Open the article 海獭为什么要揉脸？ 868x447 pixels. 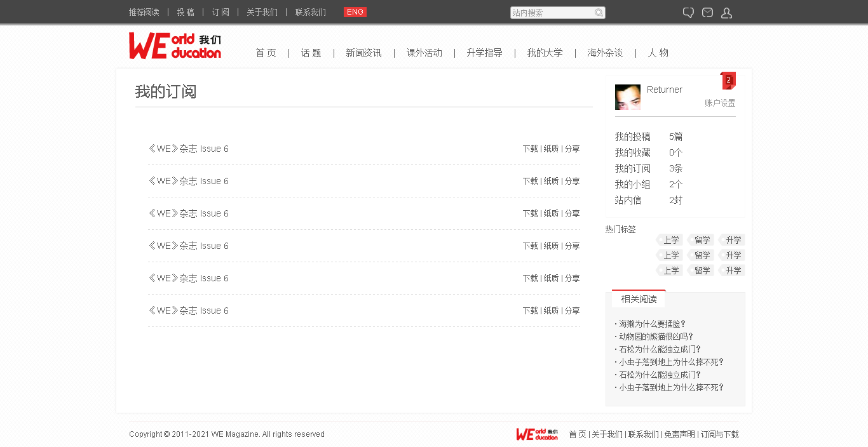[x=652, y=324]
